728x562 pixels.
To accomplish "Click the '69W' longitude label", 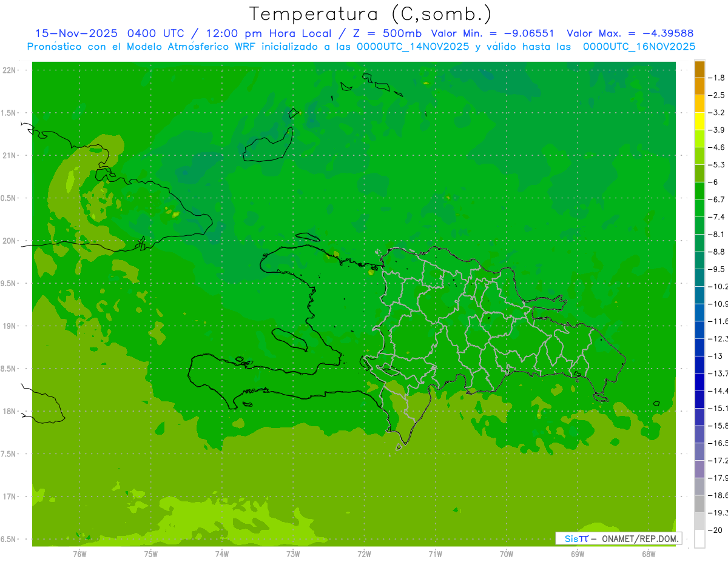I will (578, 554).
